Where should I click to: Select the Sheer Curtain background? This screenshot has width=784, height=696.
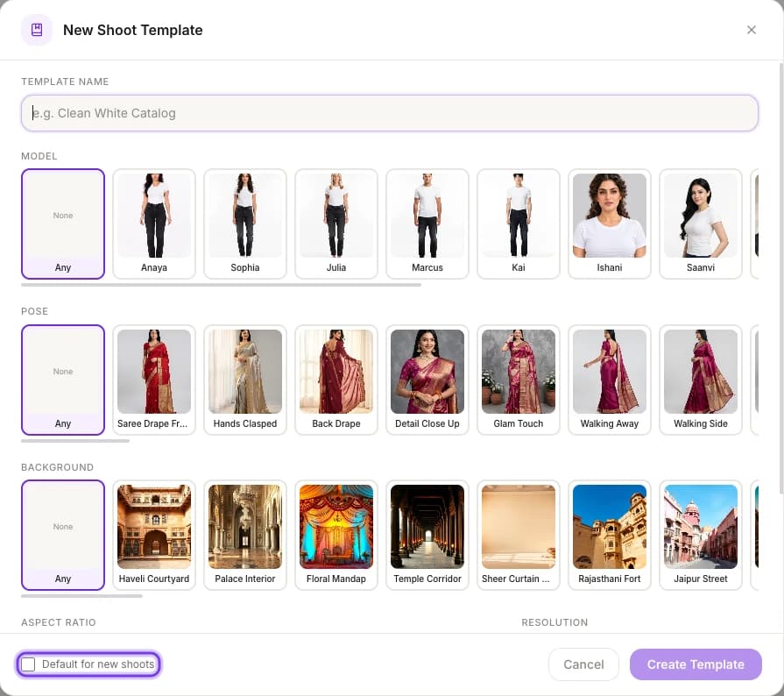(x=519, y=535)
